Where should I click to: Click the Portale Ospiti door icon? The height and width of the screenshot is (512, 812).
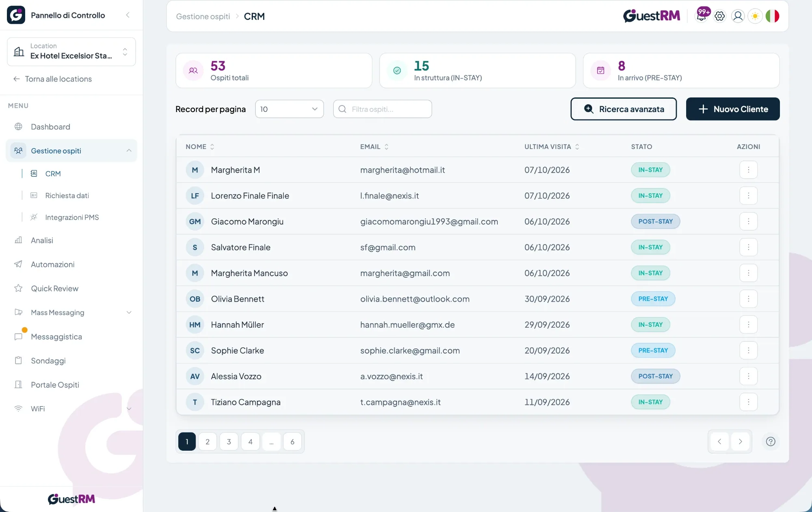[x=18, y=385]
